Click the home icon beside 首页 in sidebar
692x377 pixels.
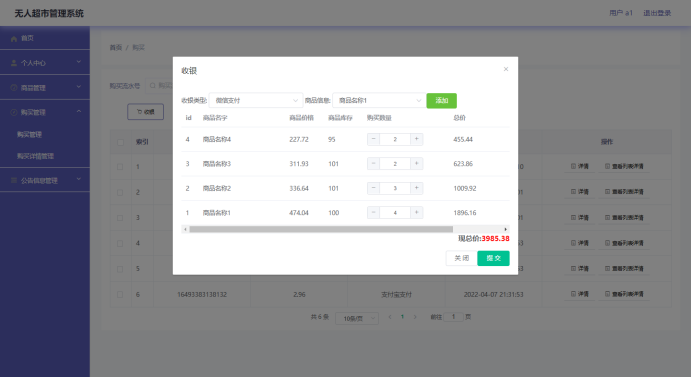click(14, 38)
